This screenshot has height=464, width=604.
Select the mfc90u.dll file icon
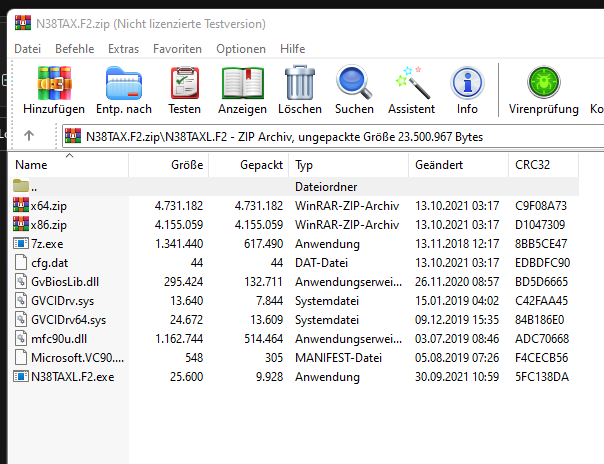(x=21, y=338)
